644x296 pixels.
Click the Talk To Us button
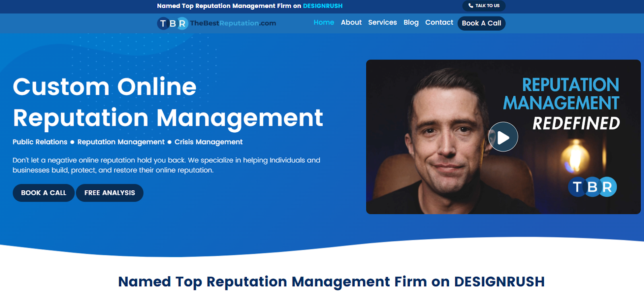click(484, 6)
